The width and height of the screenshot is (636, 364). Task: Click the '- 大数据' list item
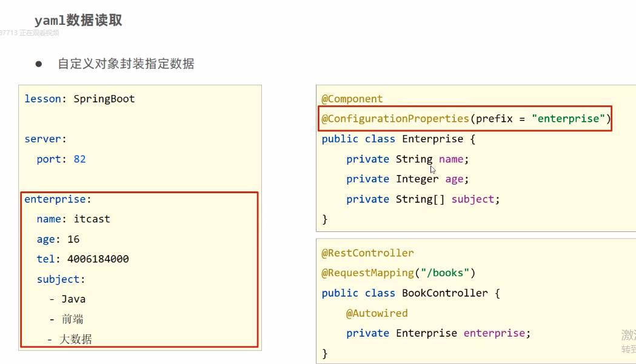point(69,339)
